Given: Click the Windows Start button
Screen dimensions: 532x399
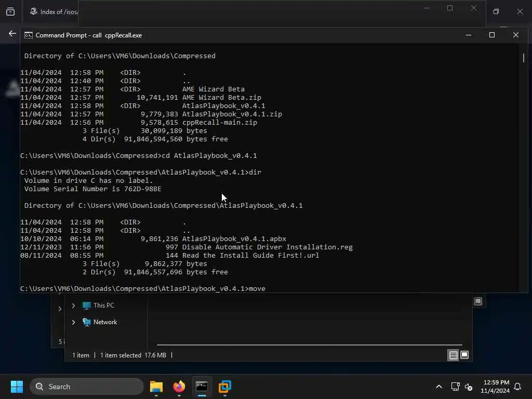Looking at the screenshot, I should 17,387.
